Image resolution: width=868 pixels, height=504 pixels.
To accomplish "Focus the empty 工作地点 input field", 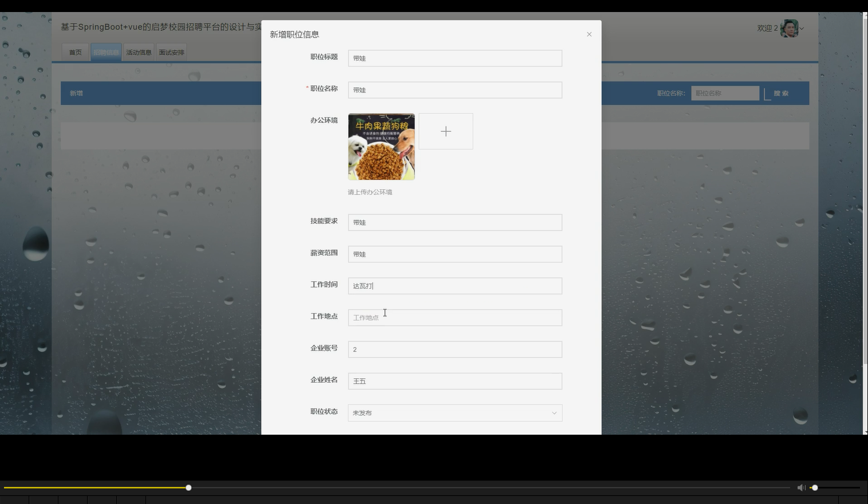I will point(455,318).
